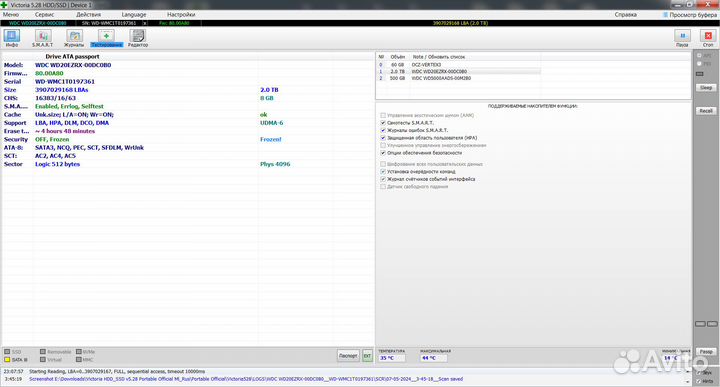Select WDC WD5000AADS-00M2B0 drive in list
Image resolution: width=720 pixels, height=387 pixels.
point(459,78)
